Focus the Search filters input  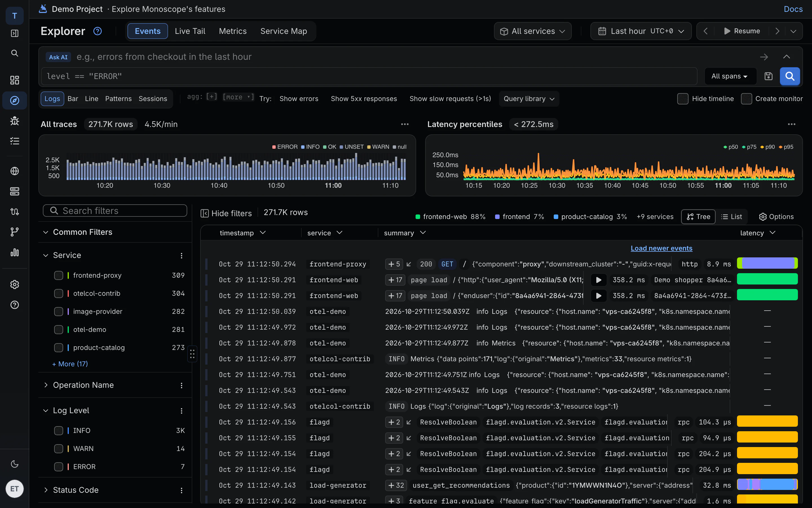coord(115,211)
